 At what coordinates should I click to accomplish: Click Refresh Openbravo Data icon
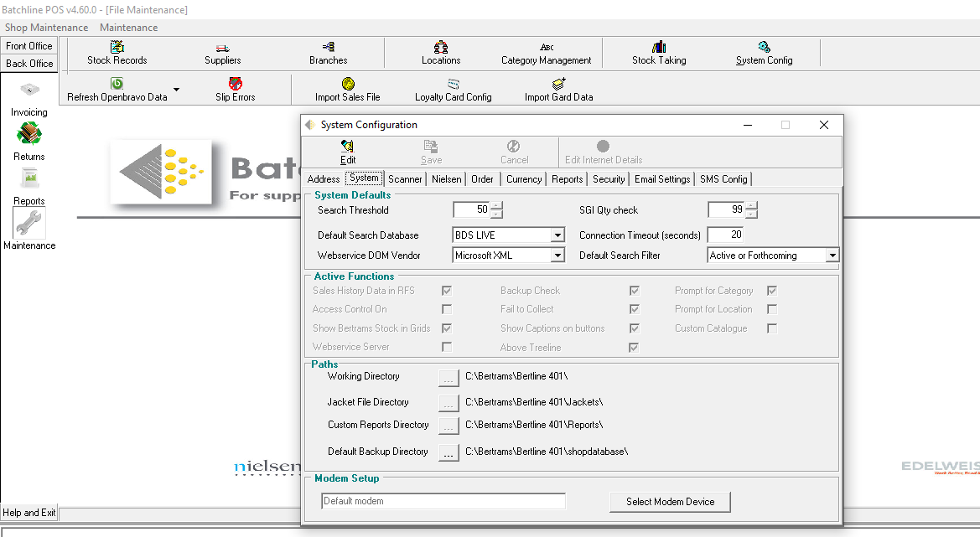(117, 90)
